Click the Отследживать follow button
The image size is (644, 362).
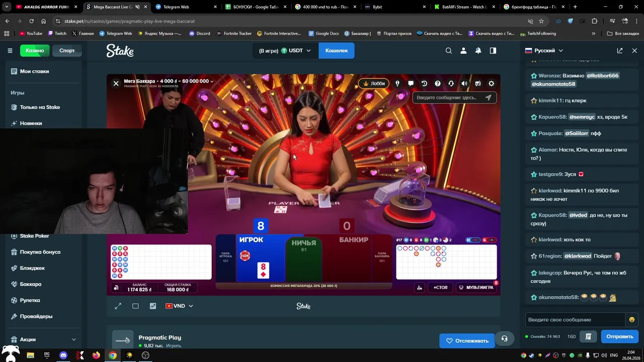point(467,340)
